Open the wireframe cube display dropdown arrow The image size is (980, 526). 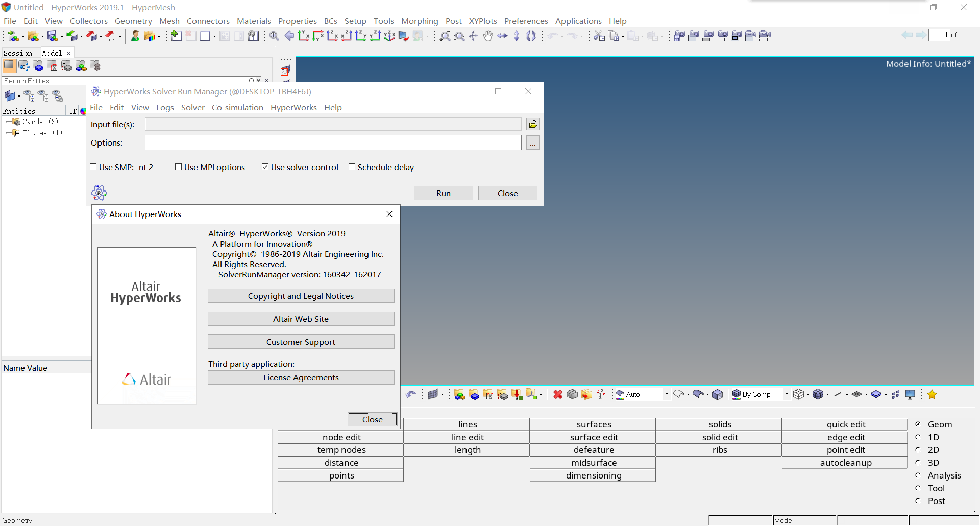click(808, 394)
